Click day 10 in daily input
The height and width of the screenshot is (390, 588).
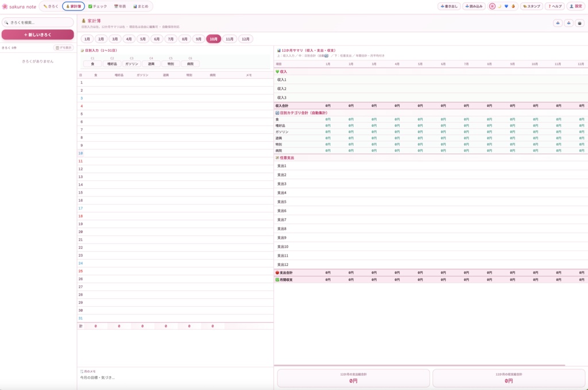(x=80, y=153)
